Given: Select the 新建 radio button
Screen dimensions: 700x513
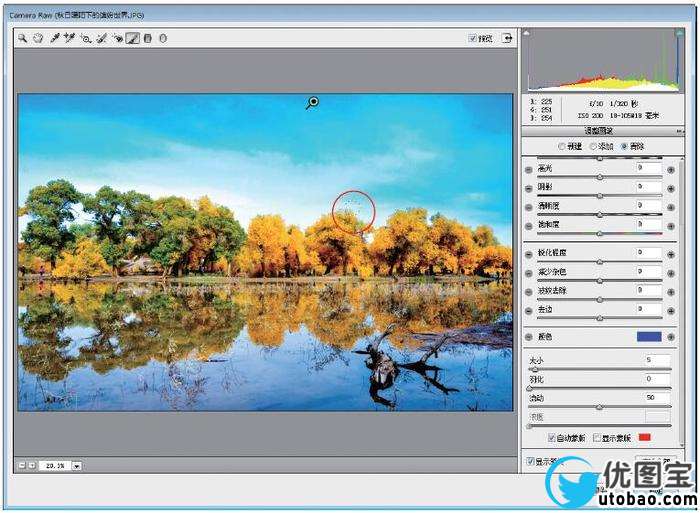Looking at the screenshot, I should point(562,146).
